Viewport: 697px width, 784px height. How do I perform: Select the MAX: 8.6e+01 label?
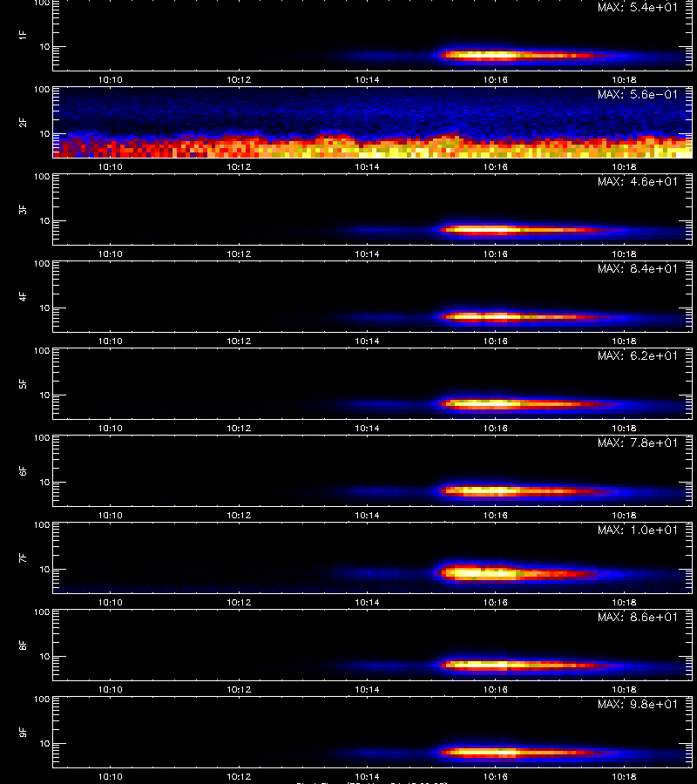coord(638,617)
